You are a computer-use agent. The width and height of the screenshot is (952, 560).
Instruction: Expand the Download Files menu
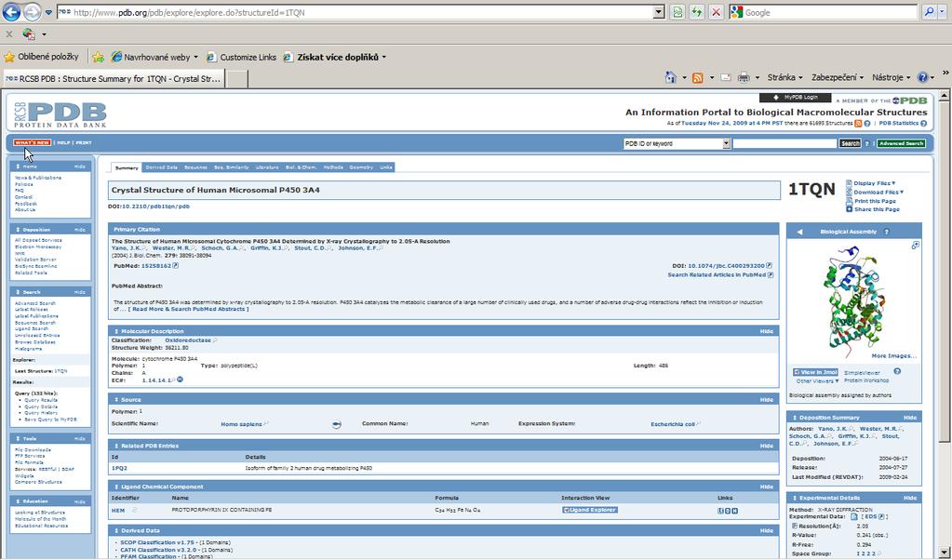pos(878,192)
